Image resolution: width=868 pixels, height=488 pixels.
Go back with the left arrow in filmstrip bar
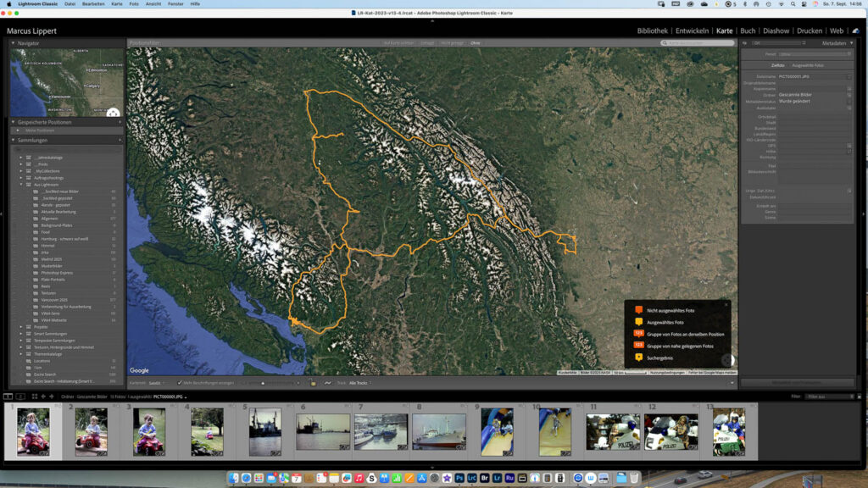click(43, 396)
